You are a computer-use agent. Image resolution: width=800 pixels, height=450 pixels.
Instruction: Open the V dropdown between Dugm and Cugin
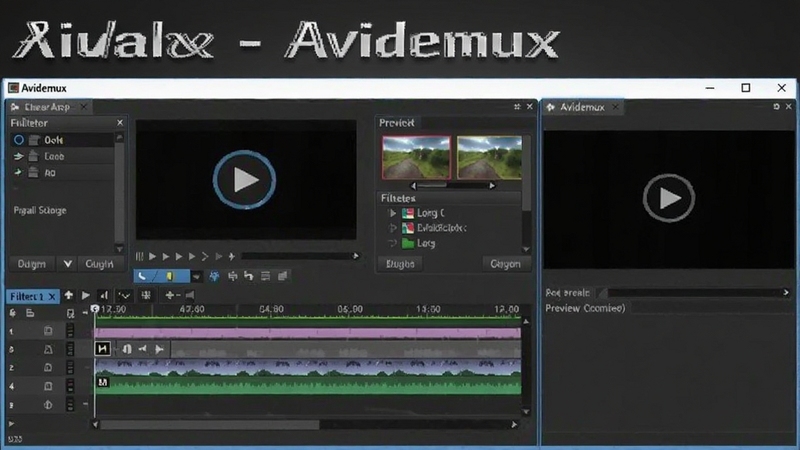(x=67, y=264)
